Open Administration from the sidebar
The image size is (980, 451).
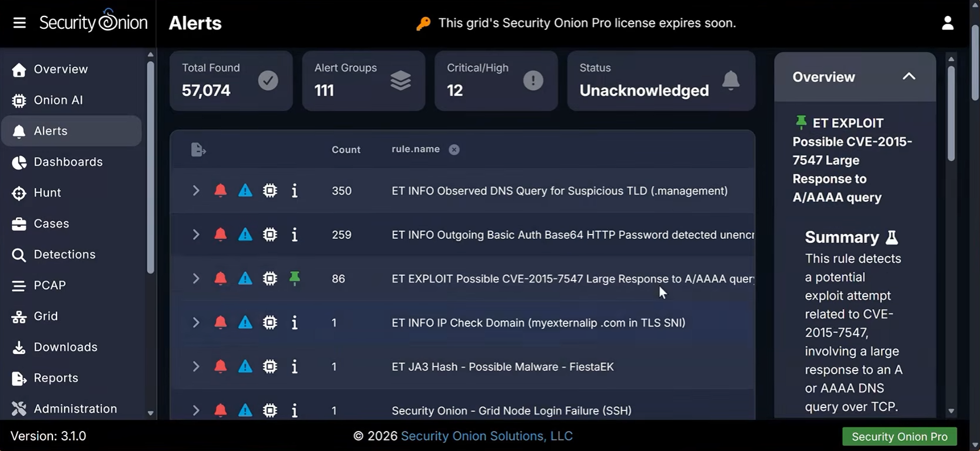[x=71, y=409]
